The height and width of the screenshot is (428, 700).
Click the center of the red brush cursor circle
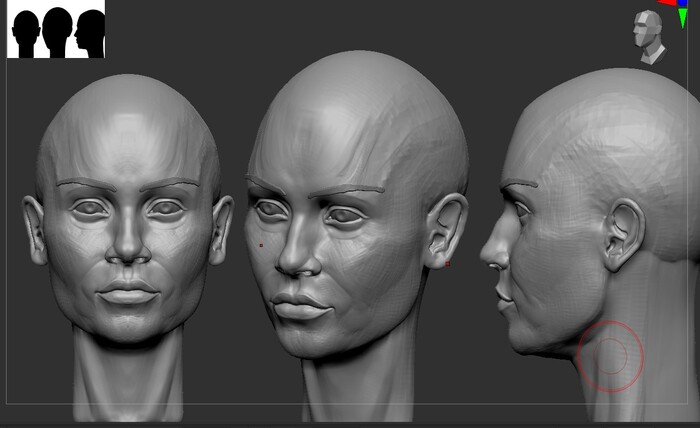(x=610, y=355)
